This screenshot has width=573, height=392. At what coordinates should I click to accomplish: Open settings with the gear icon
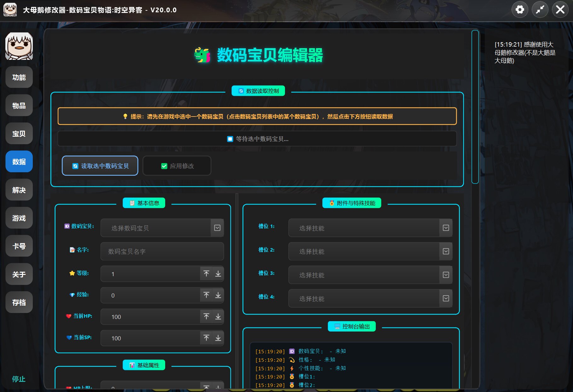pyautogui.click(x=520, y=10)
